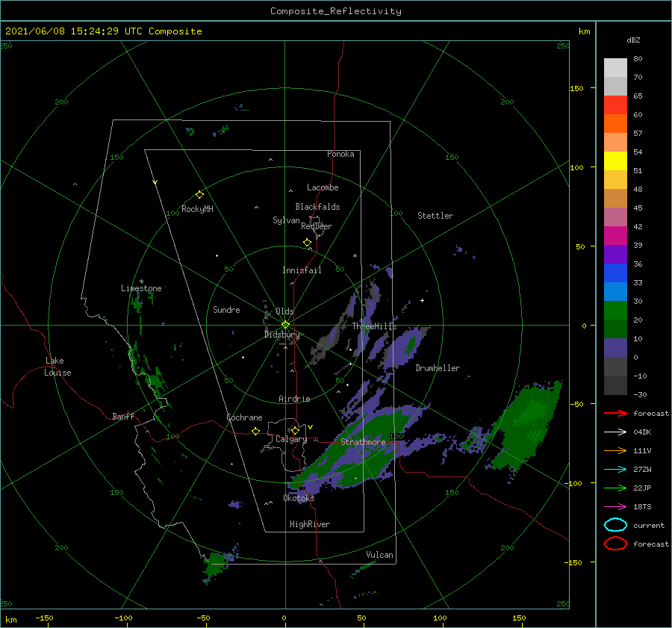
Task: Click the Okotoks city label
Action: tap(299, 498)
